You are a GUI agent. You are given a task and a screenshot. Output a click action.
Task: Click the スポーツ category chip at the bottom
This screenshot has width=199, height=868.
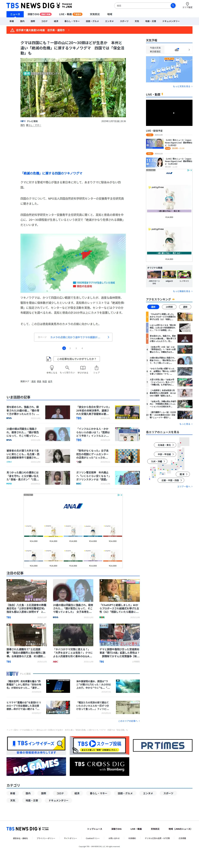click(168, 793)
